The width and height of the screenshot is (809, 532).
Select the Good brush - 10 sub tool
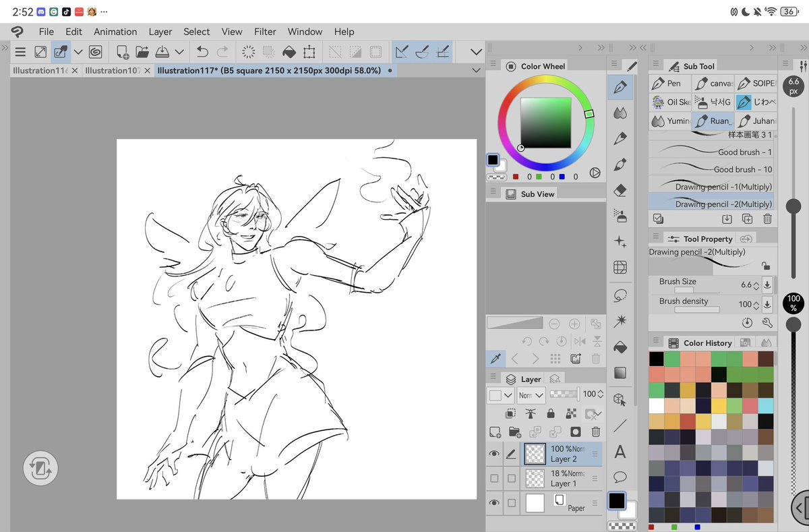(x=711, y=169)
